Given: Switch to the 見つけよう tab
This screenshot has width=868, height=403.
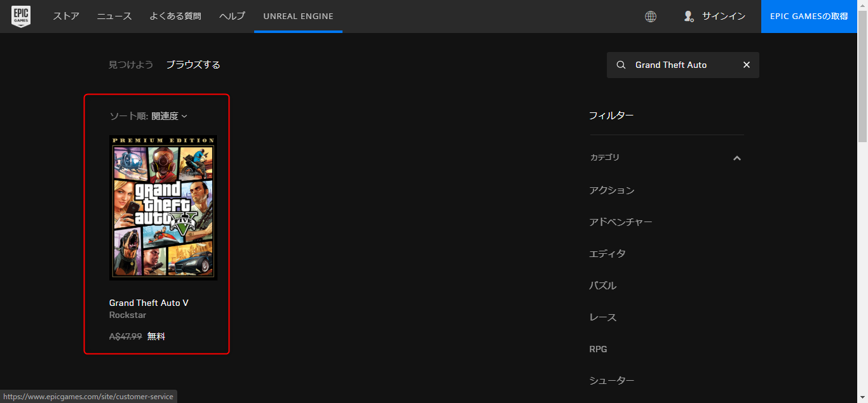Looking at the screenshot, I should [131, 65].
